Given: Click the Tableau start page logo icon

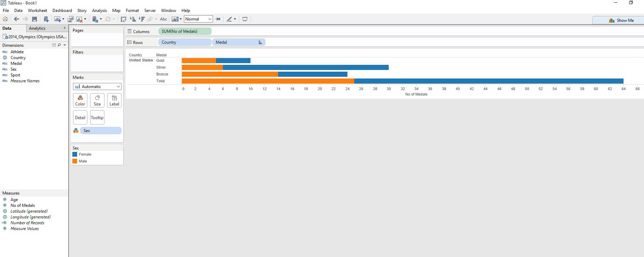Looking at the screenshot, I should coord(5,19).
